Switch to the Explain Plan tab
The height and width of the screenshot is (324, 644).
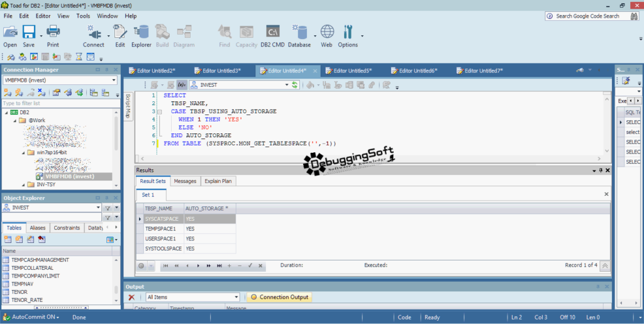coord(218,181)
